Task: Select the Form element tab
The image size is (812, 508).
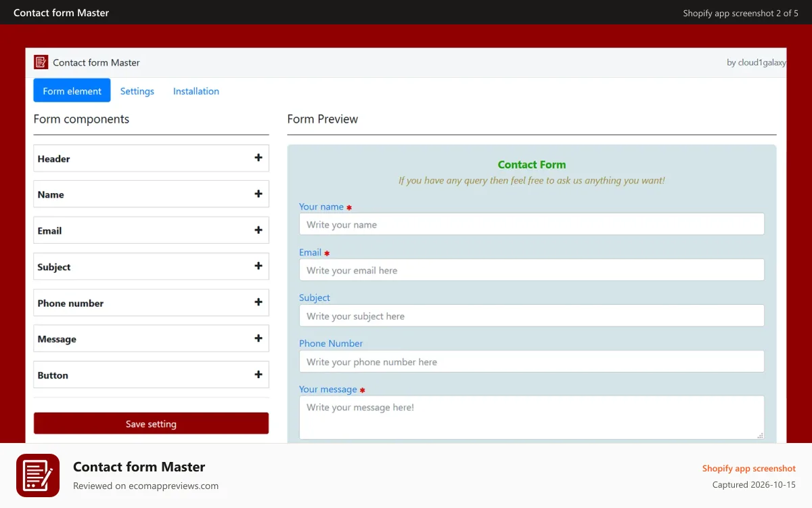Action: (x=72, y=91)
